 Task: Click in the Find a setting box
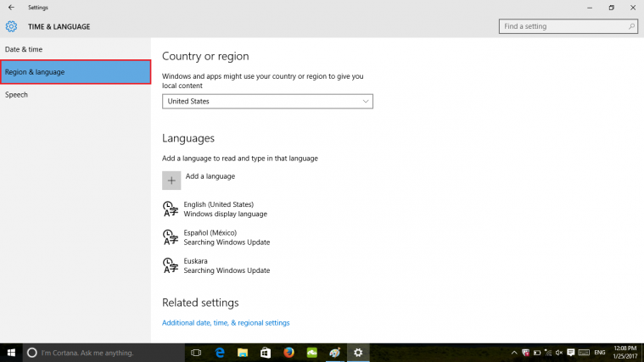coord(568,26)
